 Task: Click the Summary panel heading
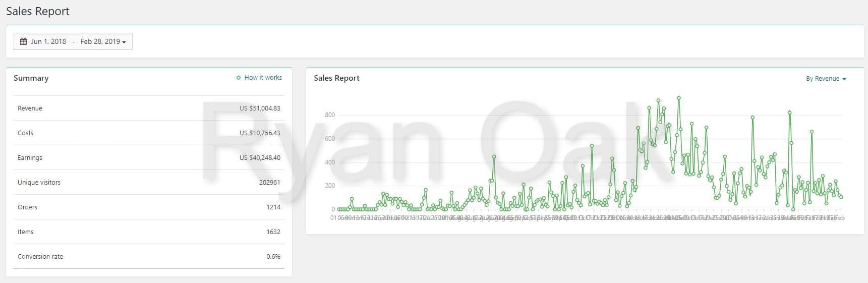tap(31, 78)
